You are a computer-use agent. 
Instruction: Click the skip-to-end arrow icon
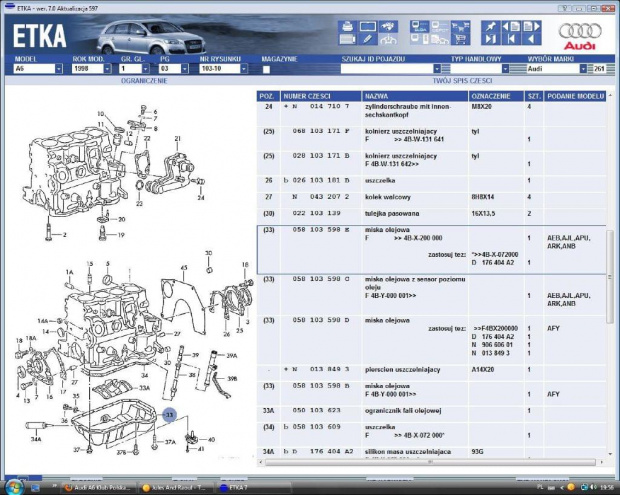pos(490,39)
